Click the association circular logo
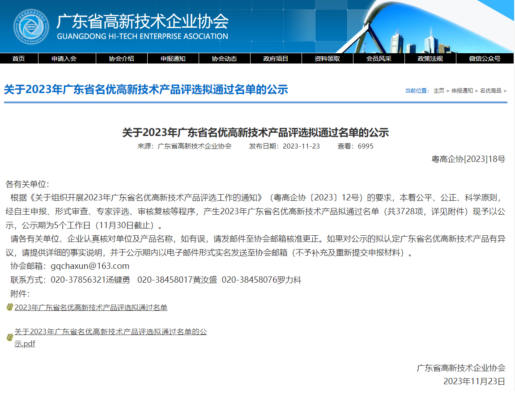Image resolution: width=515 pixels, height=420 pixels. [31, 26]
